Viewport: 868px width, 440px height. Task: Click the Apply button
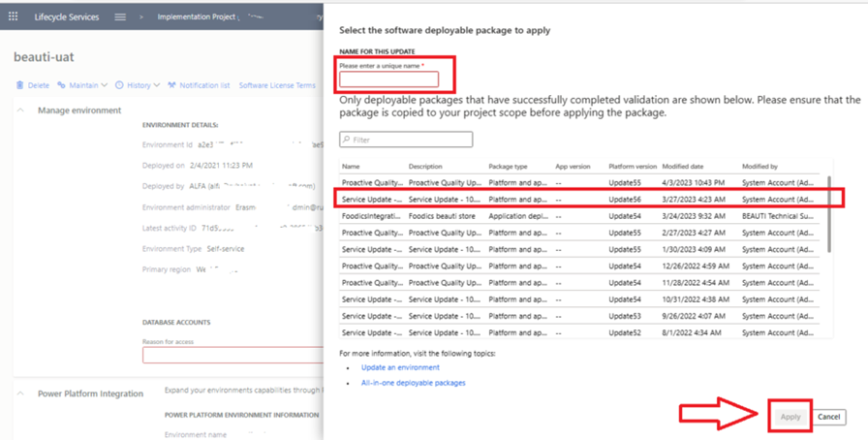[x=790, y=417]
